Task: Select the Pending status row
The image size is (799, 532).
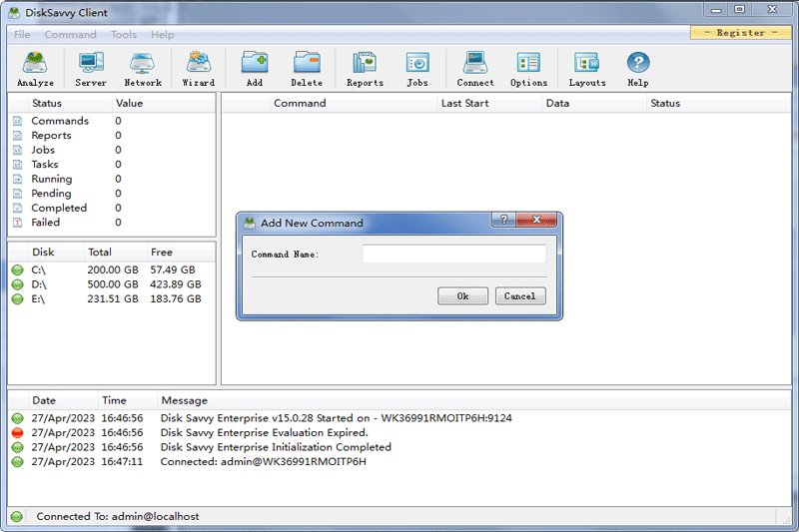Action: point(111,194)
